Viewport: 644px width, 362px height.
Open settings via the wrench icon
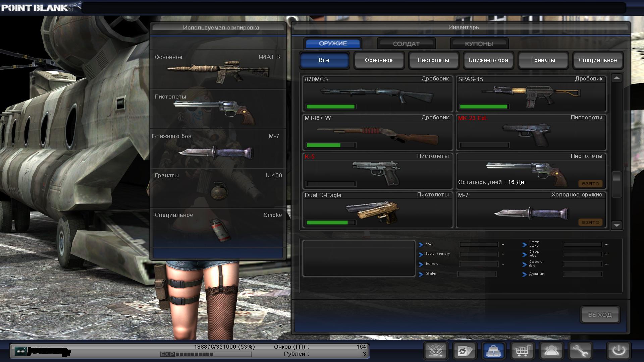[x=580, y=351]
